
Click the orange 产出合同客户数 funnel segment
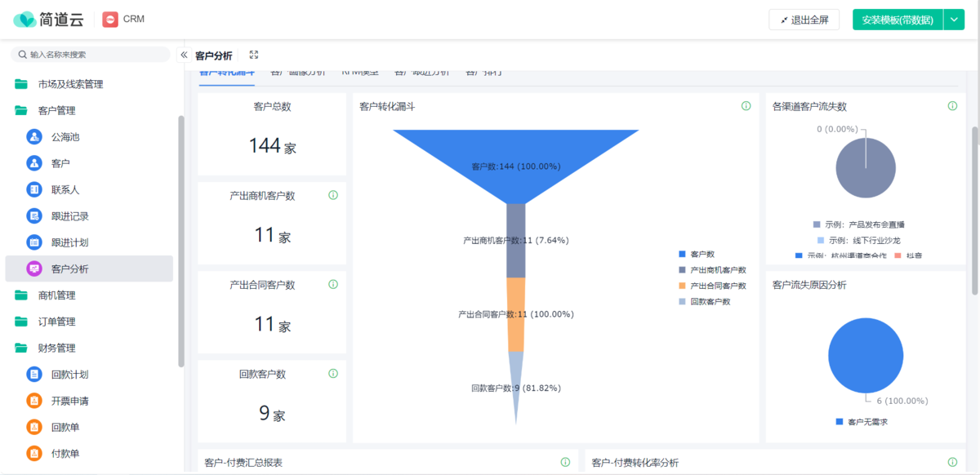(515, 314)
